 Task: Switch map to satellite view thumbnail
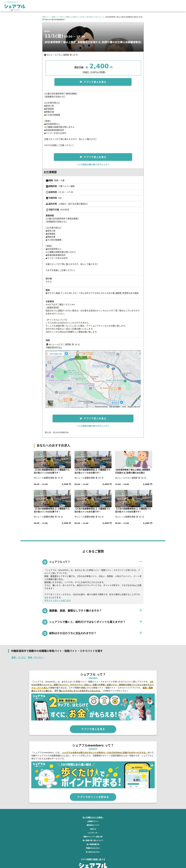50,403
